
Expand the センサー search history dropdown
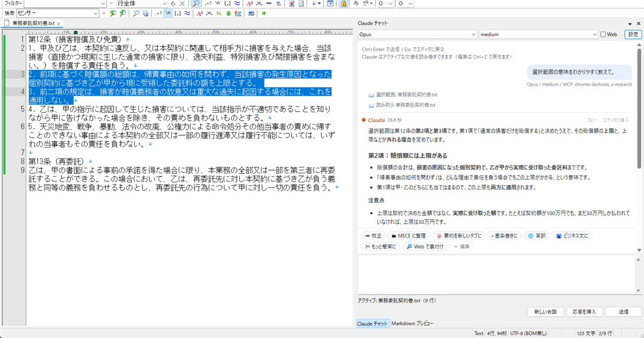96,13
